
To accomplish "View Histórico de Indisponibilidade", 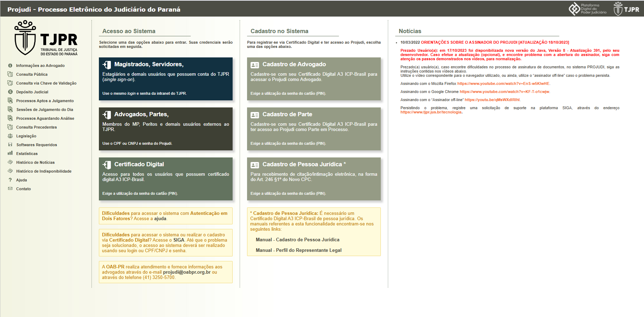I will click(44, 171).
